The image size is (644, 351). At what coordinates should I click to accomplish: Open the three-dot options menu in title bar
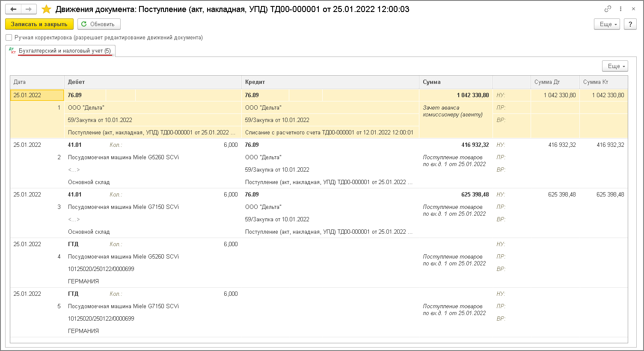621,9
